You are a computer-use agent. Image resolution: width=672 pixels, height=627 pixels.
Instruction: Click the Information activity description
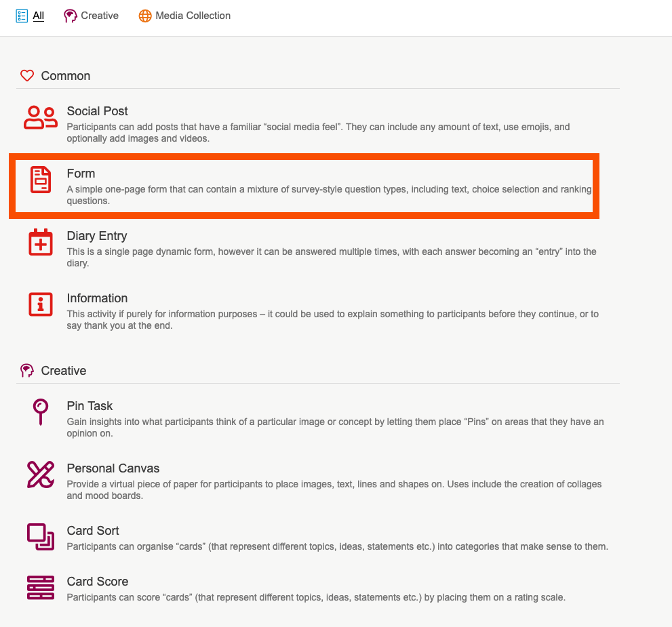tap(332, 319)
